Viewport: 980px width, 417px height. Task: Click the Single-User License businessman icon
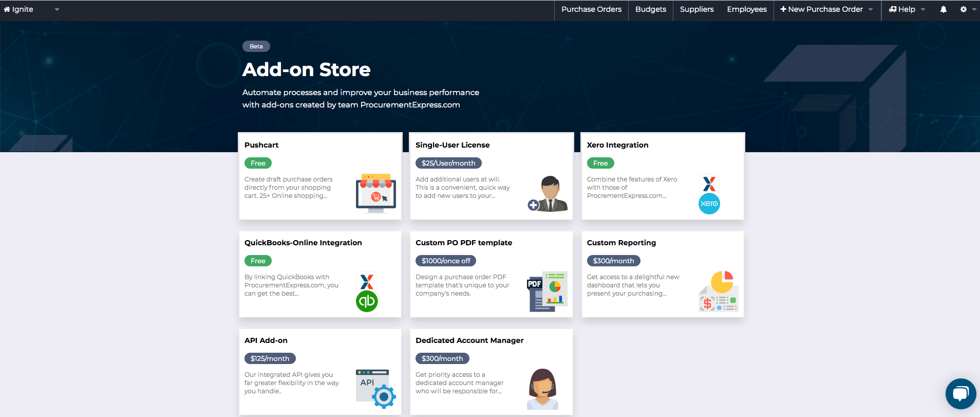548,194
